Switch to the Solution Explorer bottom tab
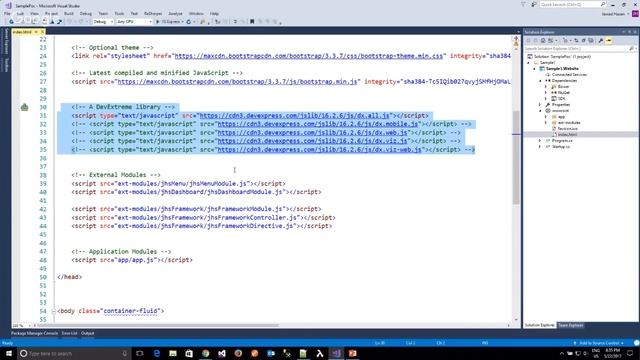 [x=540, y=325]
